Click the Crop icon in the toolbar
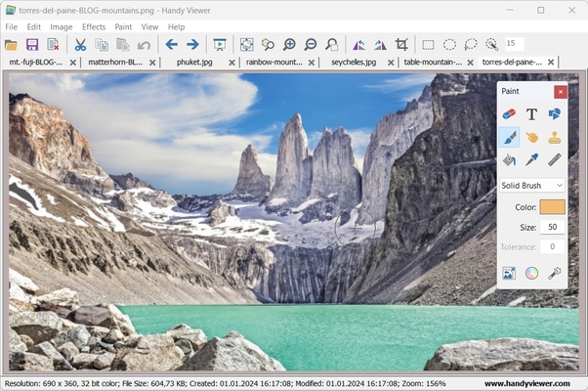The image size is (588, 391). 400,44
